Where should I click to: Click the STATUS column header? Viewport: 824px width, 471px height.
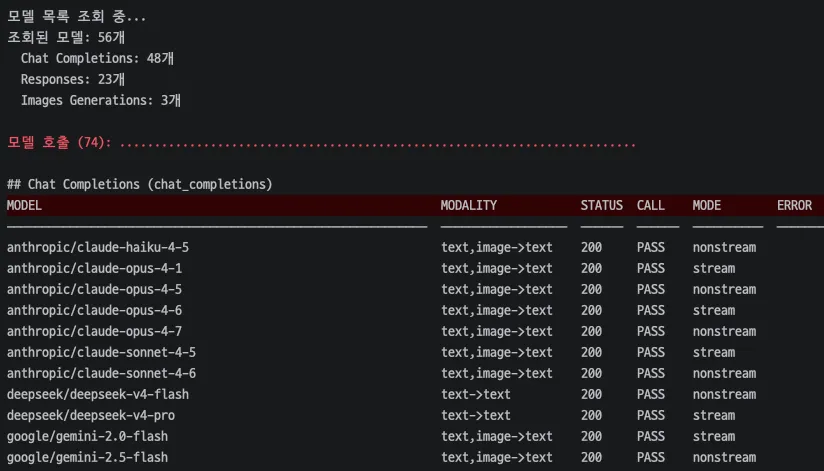click(602, 205)
